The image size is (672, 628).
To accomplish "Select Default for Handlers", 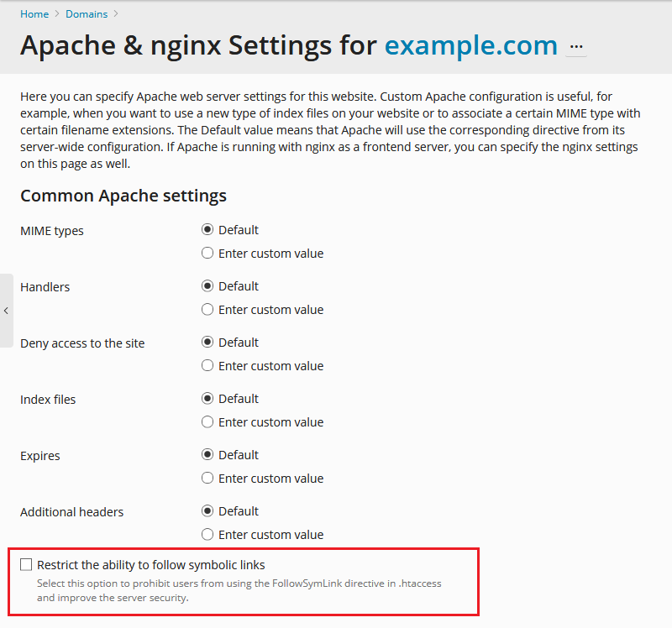I will (207, 286).
